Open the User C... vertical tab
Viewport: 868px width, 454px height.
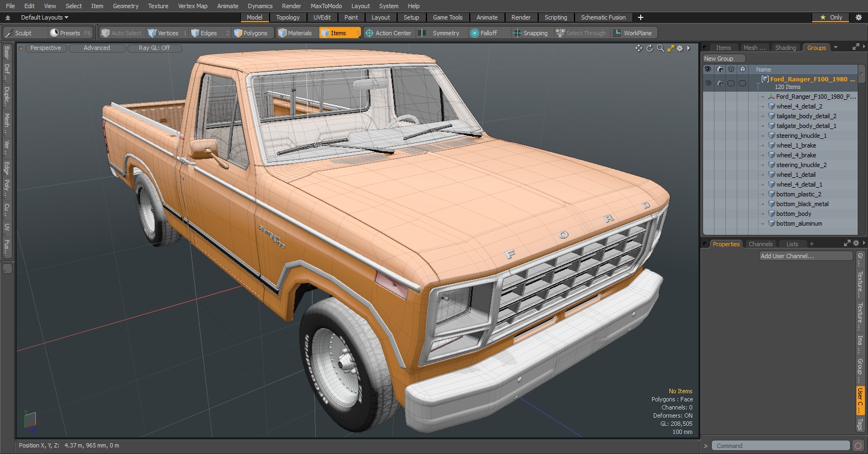tap(860, 401)
